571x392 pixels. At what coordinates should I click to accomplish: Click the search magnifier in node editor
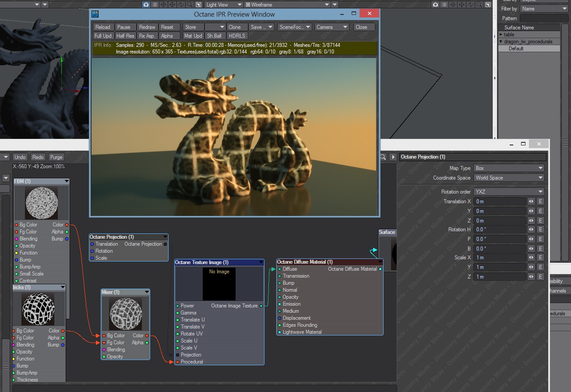pyautogui.click(x=383, y=157)
